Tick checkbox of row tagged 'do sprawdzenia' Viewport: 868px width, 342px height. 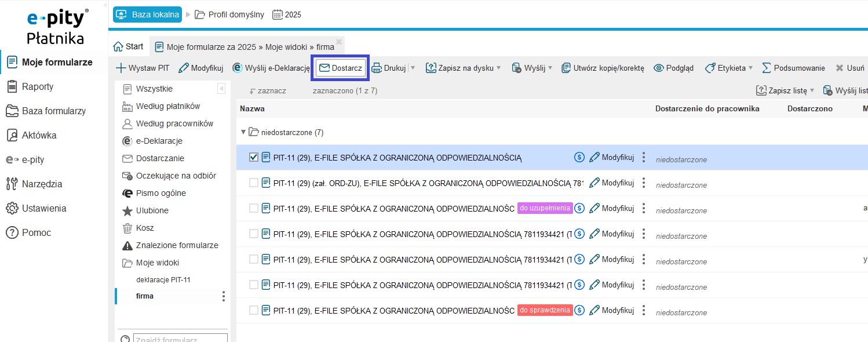click(254, 310)
